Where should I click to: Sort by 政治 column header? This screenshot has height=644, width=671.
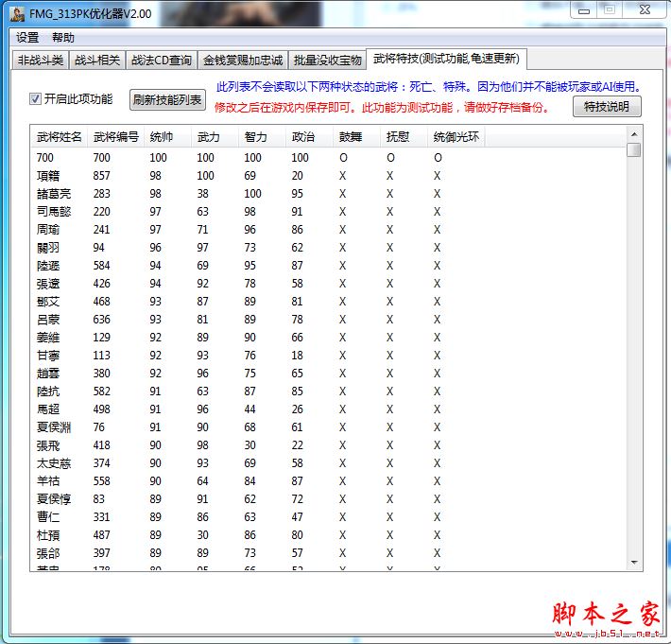point(309,137)
